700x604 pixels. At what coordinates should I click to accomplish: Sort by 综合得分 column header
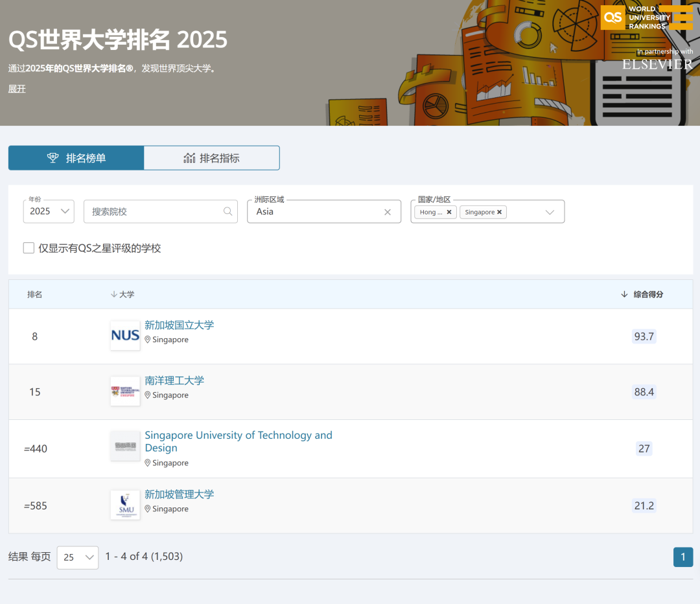tap(647, 294)
